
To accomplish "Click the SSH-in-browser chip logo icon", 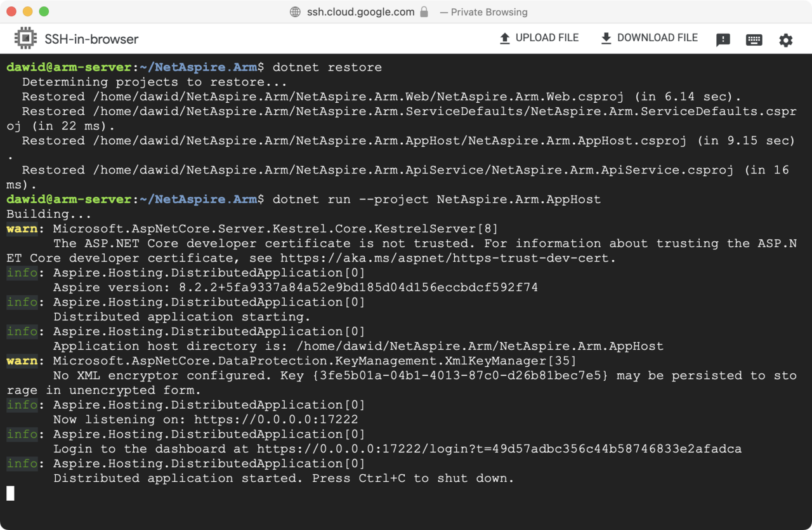I will [x=25, y=39].
